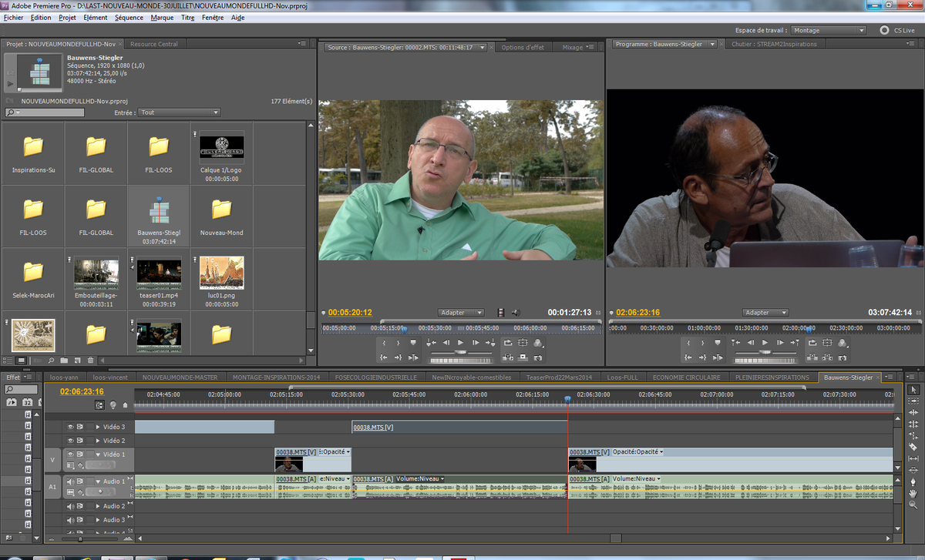Mute Audio 3 track speaker toggle
Image resolution: width=925 pixels, height=560 pixels.
click(x=70, y=520)
